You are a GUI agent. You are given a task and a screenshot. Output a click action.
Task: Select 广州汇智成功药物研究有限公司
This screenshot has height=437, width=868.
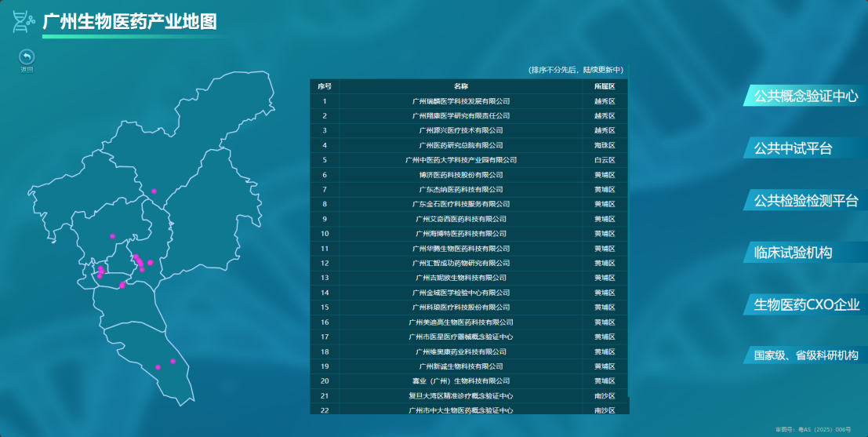tap(460, 263)
